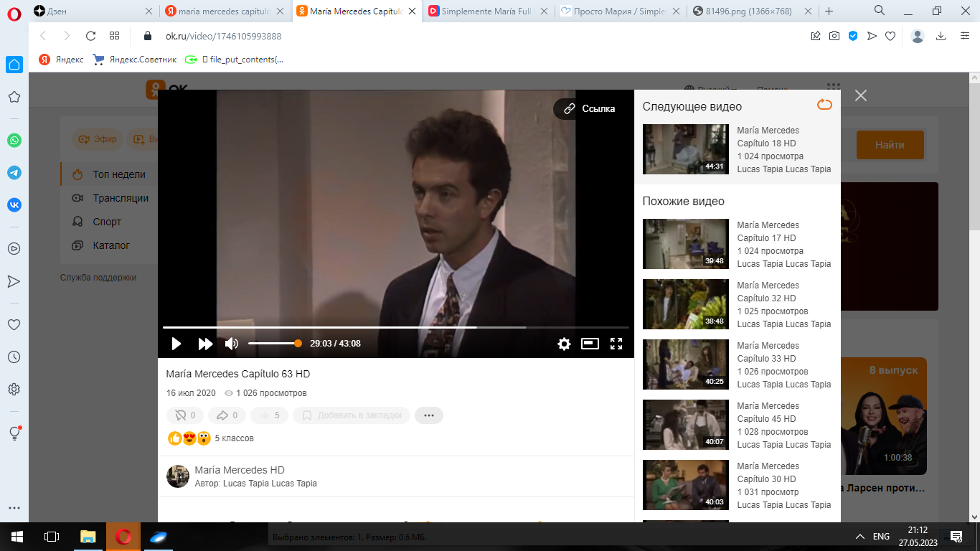The image size is (980, 551).
Task: Open María Mercedes Capítulo 17 HD title
Action: pyautogui.click(x=768, y=231)
